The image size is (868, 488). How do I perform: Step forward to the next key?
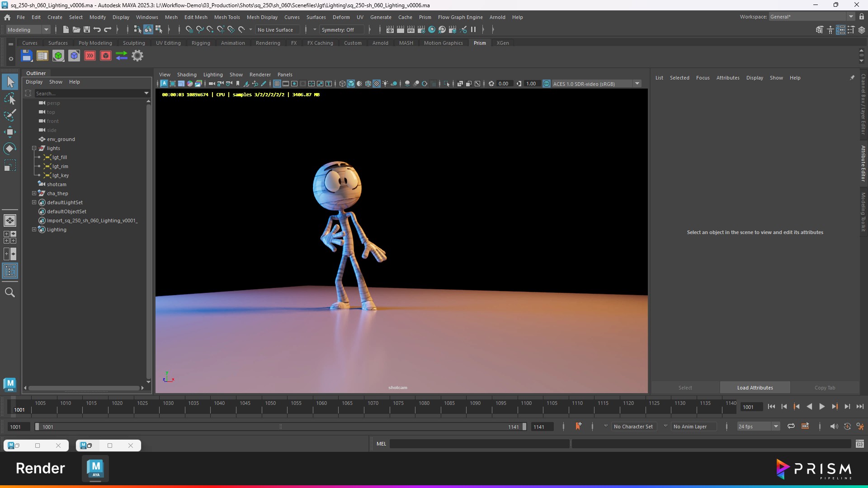point(835,407)
